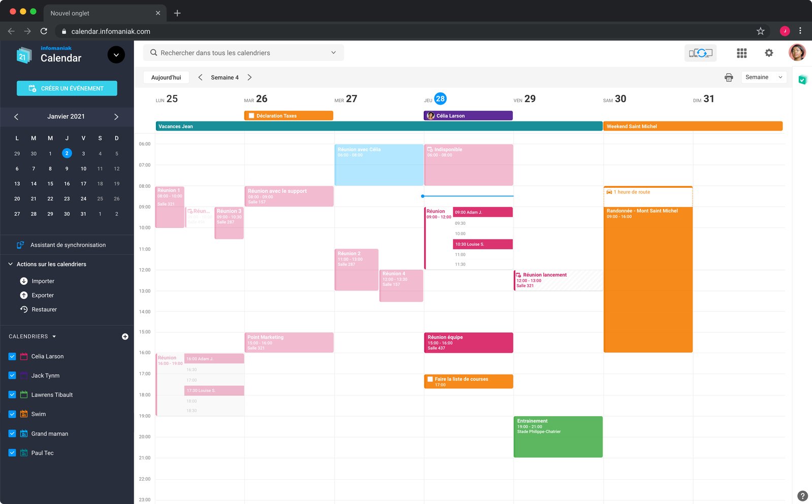Viewport: 812px width, 504px height.
Task: Open the Semaine view dropdown
Action: click(x=764, y=77)
